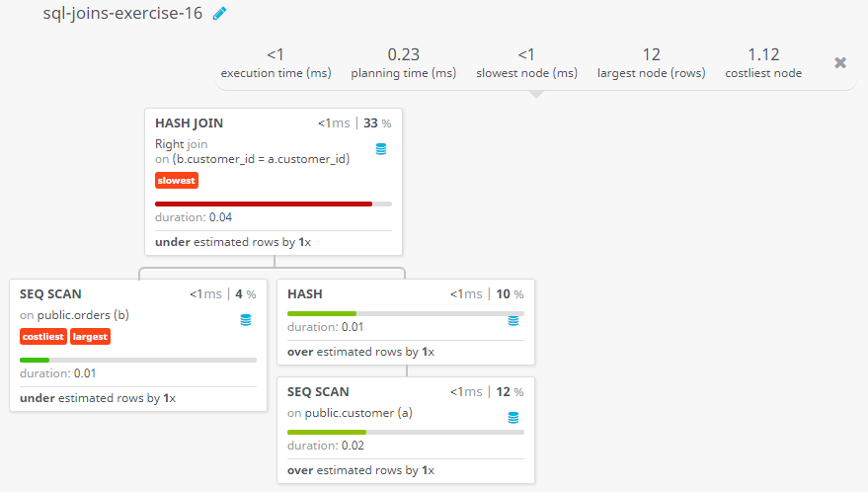
Task: Close the stats panel with the X
Action: coord(840,62)
